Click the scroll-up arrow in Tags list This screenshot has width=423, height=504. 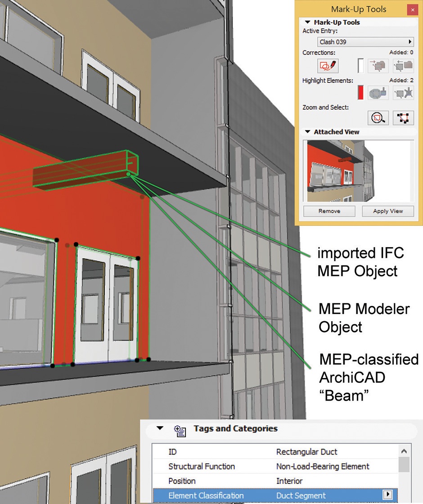tap(404, 451)
